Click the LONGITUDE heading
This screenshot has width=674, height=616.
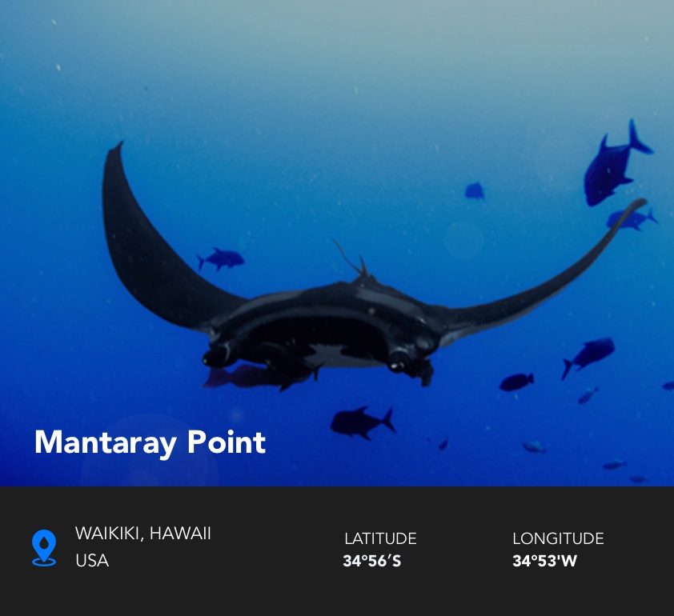(558, 538)
